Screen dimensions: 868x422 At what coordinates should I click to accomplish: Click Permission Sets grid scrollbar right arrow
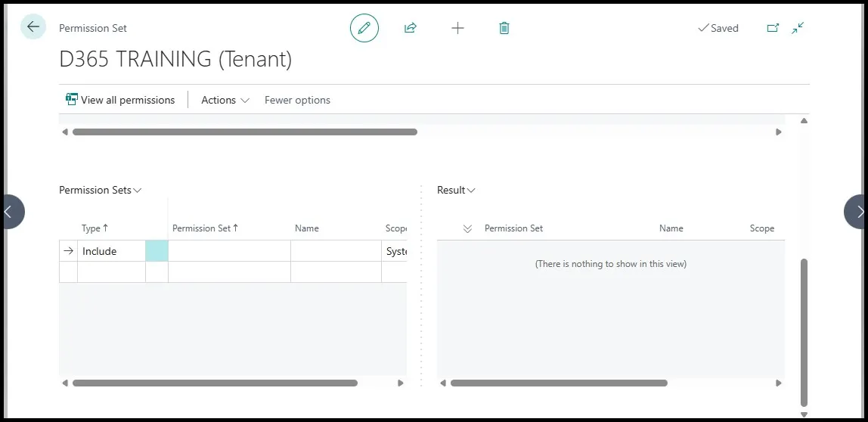(x=401, y=383)
